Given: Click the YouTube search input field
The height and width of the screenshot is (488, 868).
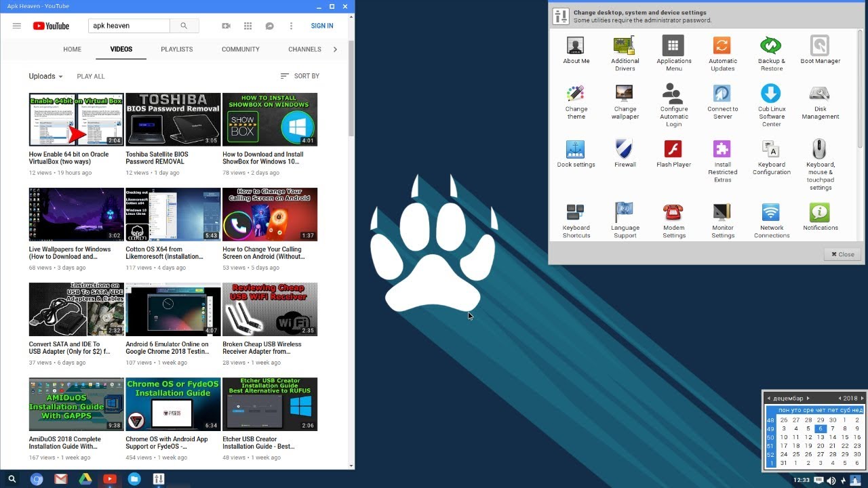Looking at the screenshot, I should tap(129, 26).
